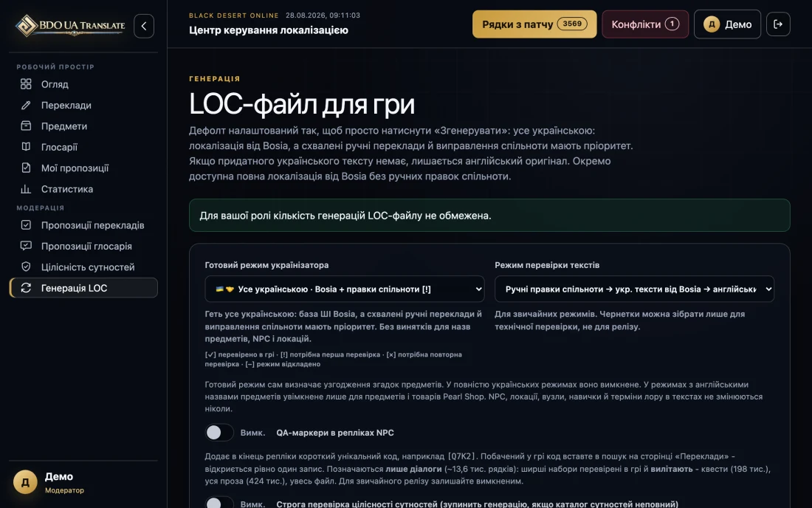Click the conflicts count badge 1
Image resolution: width=812 pixels, height=508 pixels.
(672, 24)
